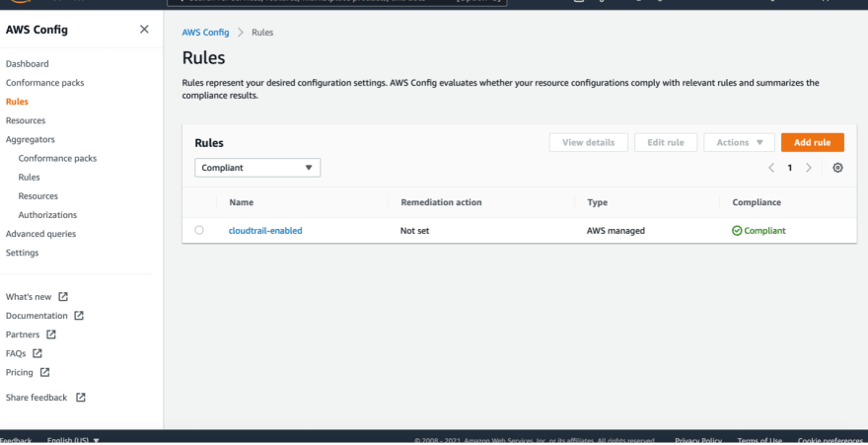Image resolution: width=868 pixels, height=445 pixels.
Task: Open Privacy Policy footer link
Action: [x=697, y=441]
